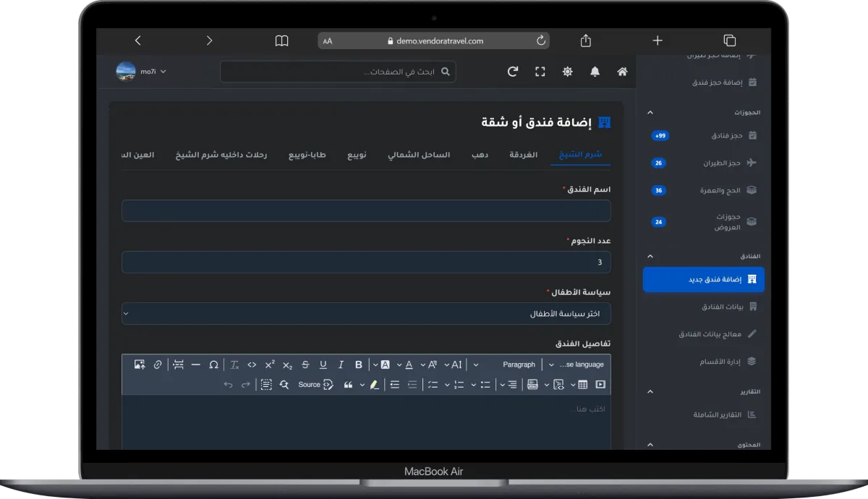Go to dashboard home icon

(622, 72)
